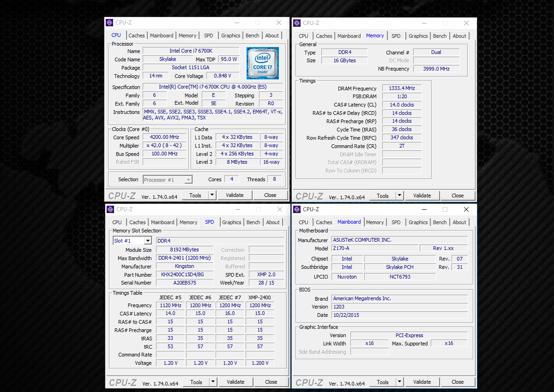Screen dimensions: 554x392
Task: Switch to the CPU tab in the SPD window
Action: click(x=117, y=222)
